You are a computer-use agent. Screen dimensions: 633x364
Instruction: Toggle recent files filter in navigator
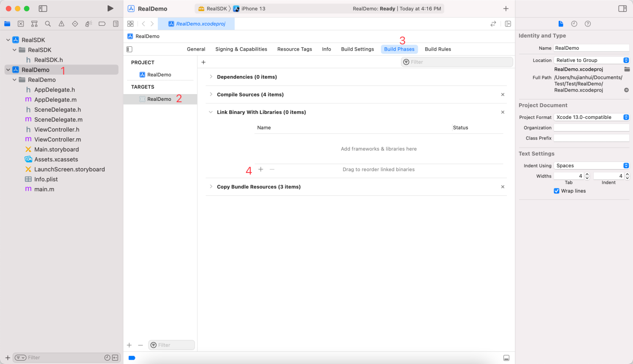pos(107,358)
